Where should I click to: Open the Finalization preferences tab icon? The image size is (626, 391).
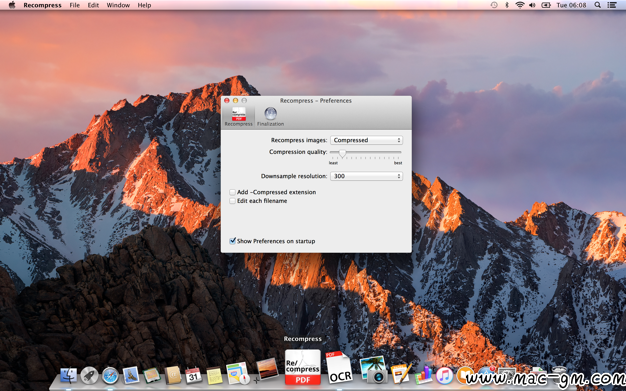coord(270,114)
